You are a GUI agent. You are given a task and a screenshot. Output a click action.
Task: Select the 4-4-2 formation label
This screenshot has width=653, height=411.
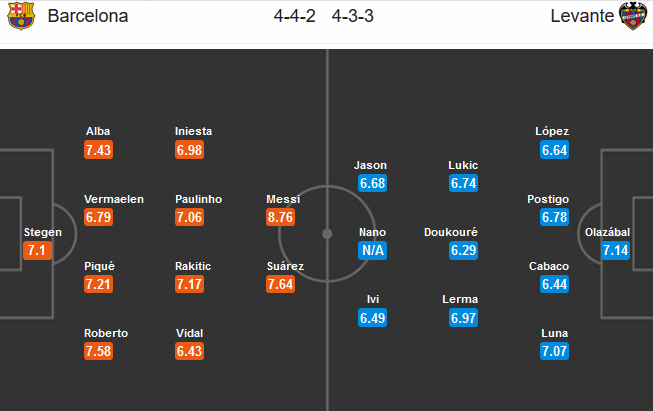point(294,17)
